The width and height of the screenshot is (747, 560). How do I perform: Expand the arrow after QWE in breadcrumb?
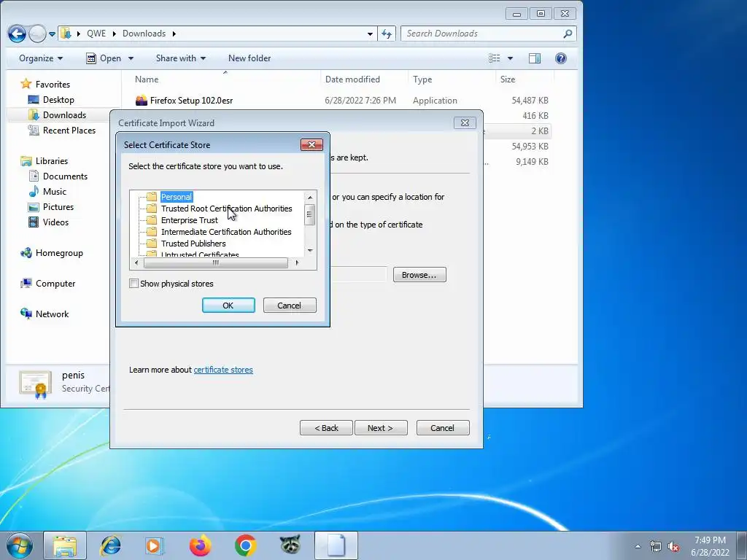coord(115,34)
